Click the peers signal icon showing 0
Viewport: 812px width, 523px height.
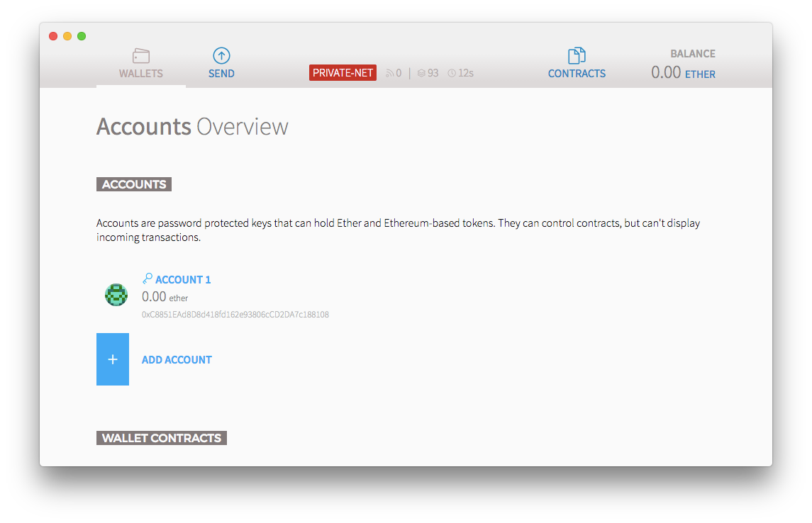pos(389,72)
